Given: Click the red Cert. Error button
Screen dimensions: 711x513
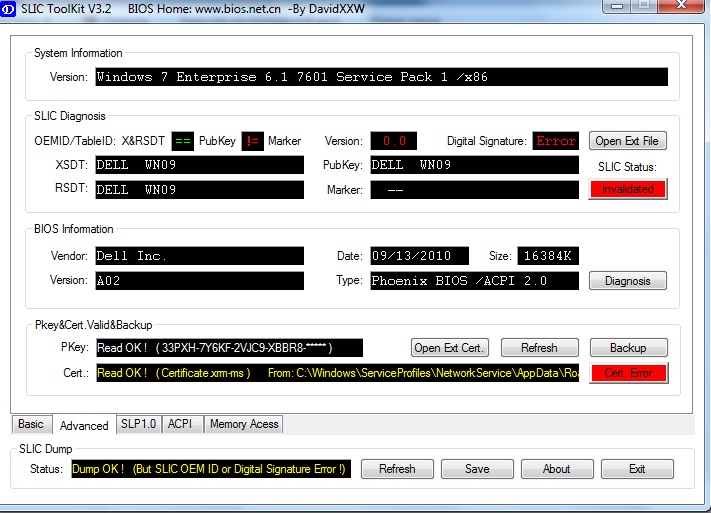Looking at the screenshot, I should coord(628,373).
